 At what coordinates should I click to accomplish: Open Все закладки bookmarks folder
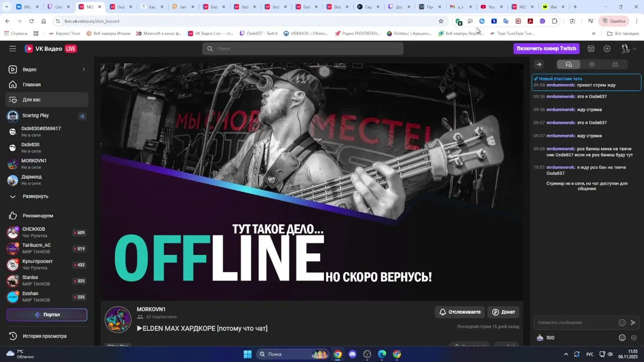[623, 34]
